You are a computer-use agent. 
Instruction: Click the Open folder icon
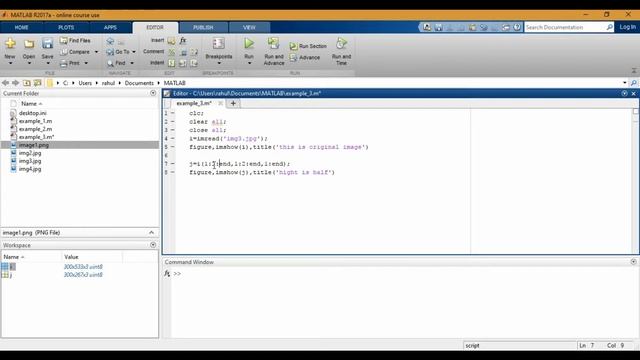click(29, 43)
